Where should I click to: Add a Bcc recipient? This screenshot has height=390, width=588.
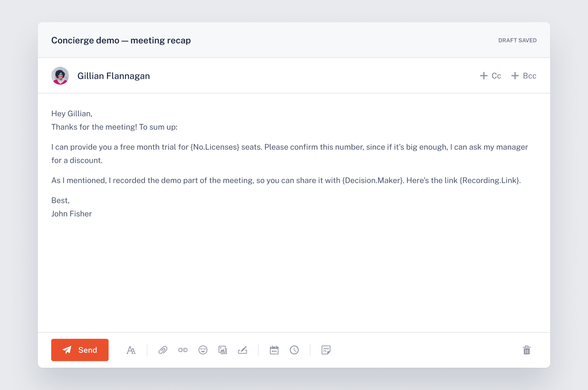pyautogui.click(x=524, y=76)
